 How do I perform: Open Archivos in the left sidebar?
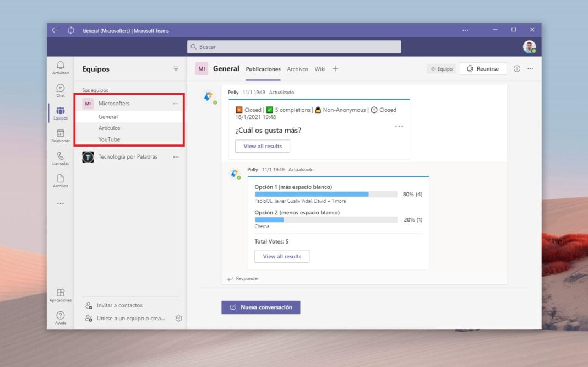(61, 180)
